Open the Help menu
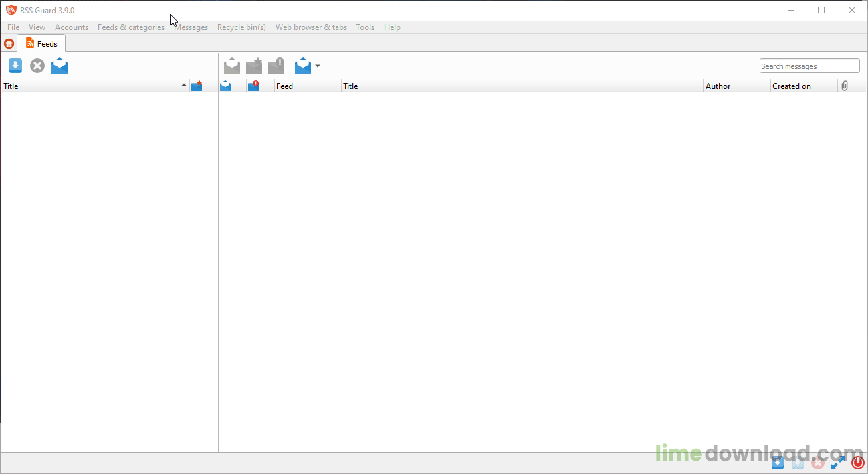The width and height of the screenshot is (868, 474). [392, 27]
